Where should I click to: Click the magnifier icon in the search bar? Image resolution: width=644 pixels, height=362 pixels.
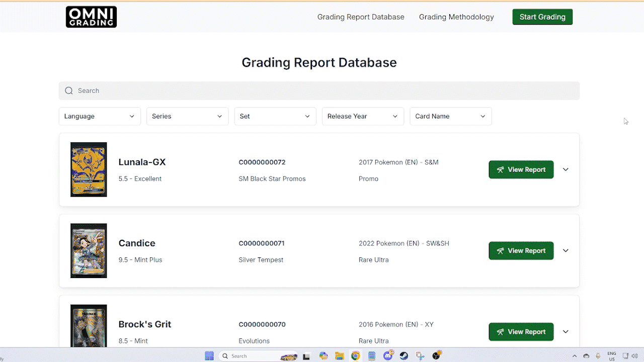pos(69,91)
